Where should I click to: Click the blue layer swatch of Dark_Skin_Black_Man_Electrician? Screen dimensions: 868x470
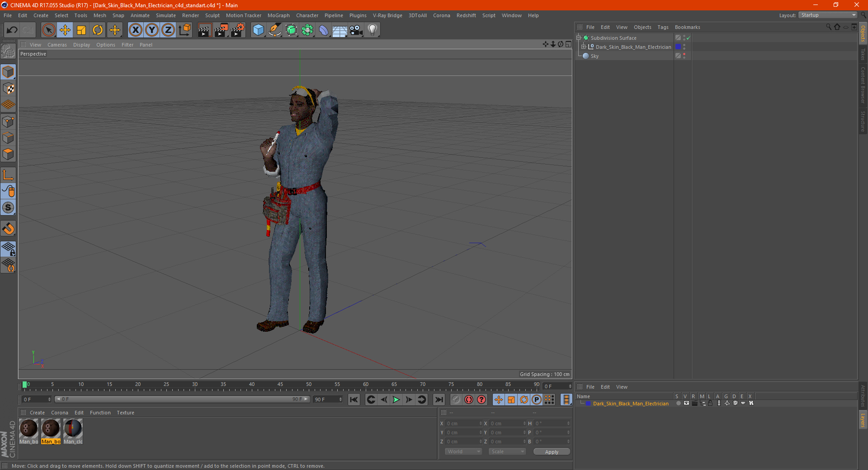[x=678, y=47]
